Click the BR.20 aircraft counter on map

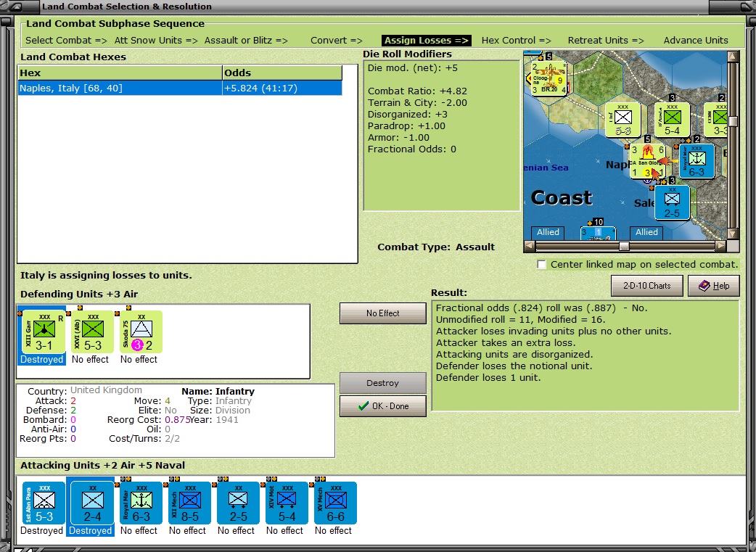point(548,78)
